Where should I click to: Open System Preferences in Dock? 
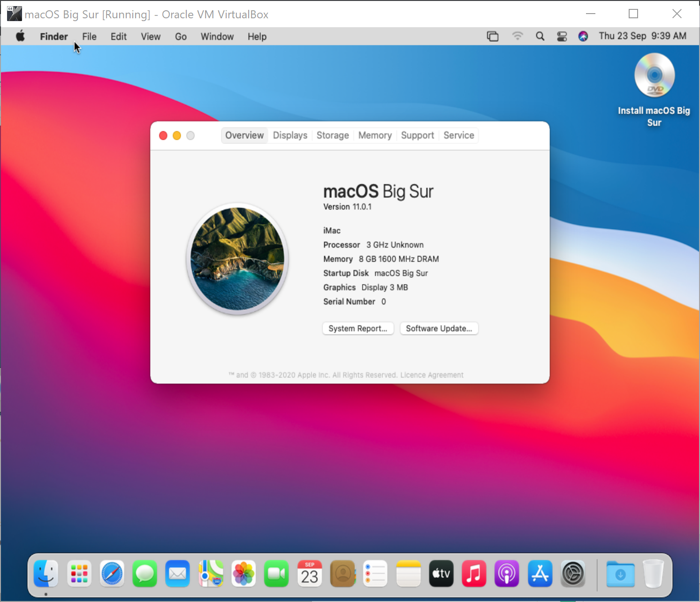pyautogui.click(x=573, y=573)
